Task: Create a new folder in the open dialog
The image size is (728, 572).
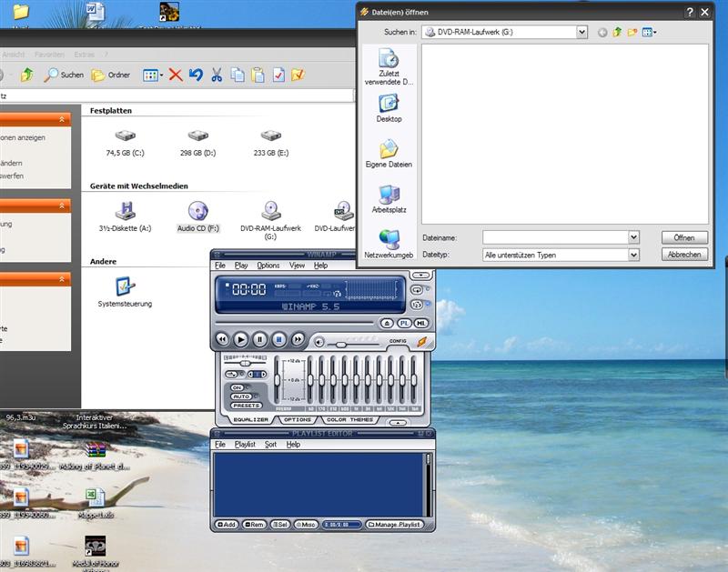Action: pos(632,32)
